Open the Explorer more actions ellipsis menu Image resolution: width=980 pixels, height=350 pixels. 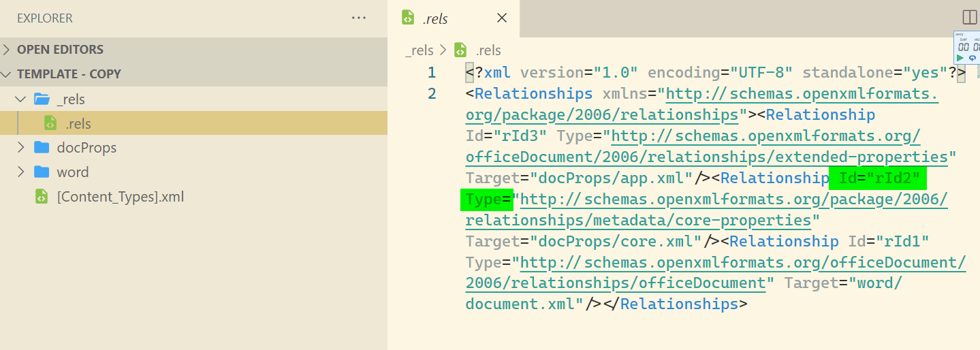tap(359, 18)
